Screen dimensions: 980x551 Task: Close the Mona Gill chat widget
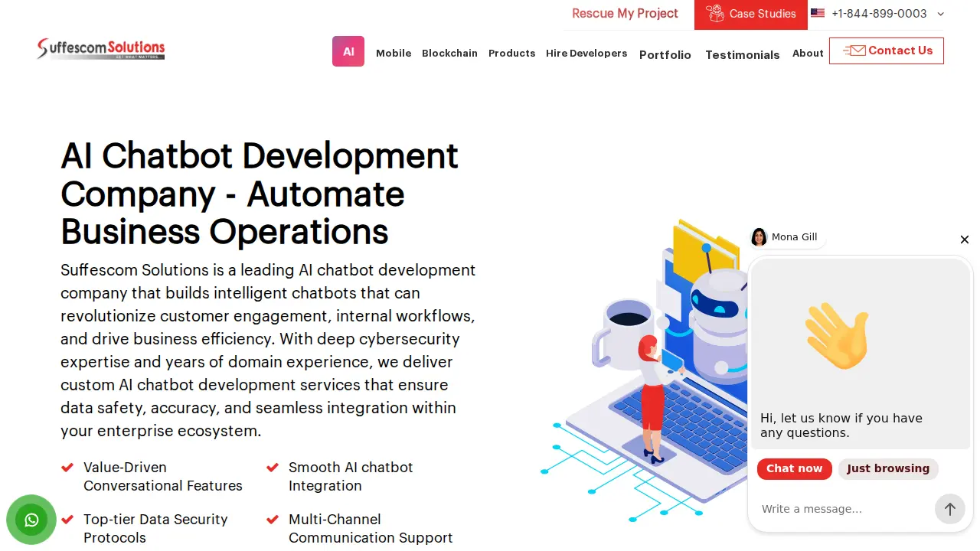click(965, 240)
